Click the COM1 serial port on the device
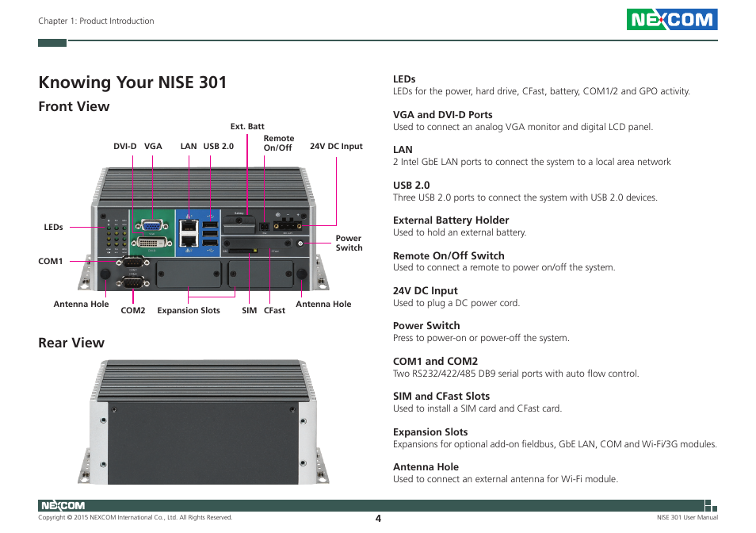This screenshot has height=533, width=756. (132, 263)
